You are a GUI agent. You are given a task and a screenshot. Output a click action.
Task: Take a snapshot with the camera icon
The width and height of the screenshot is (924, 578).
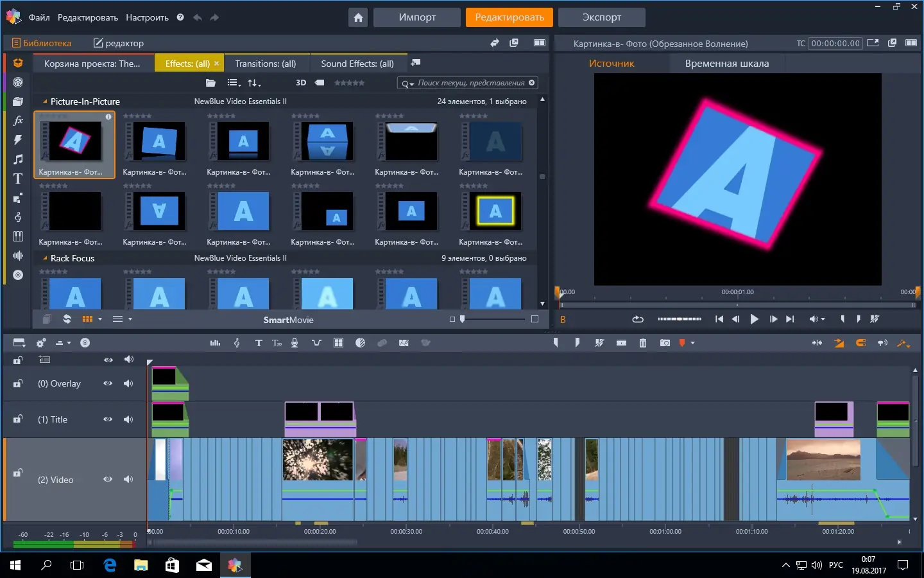coord(665,342)
